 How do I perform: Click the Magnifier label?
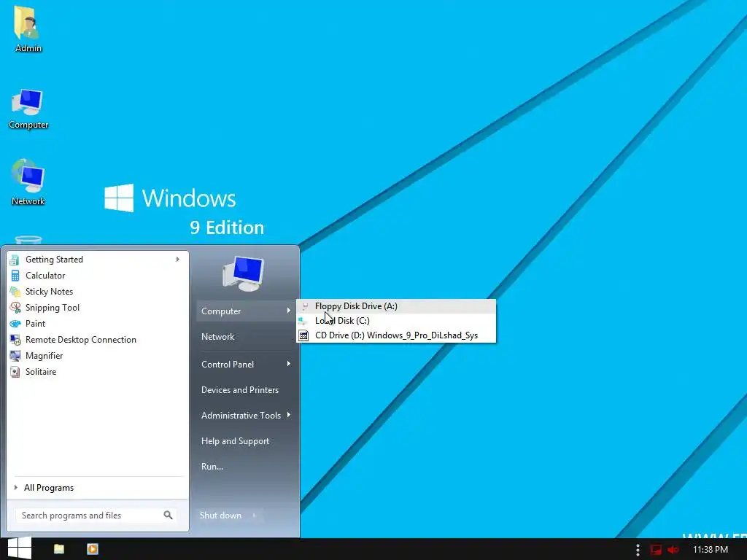[44, 356]
